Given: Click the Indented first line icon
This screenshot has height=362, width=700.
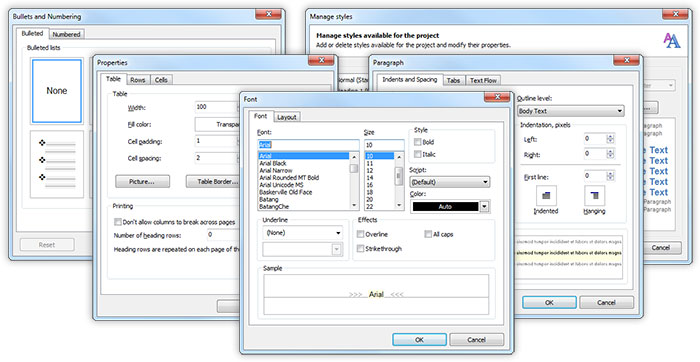Looking at the screenshot, I should pos(546,196).
